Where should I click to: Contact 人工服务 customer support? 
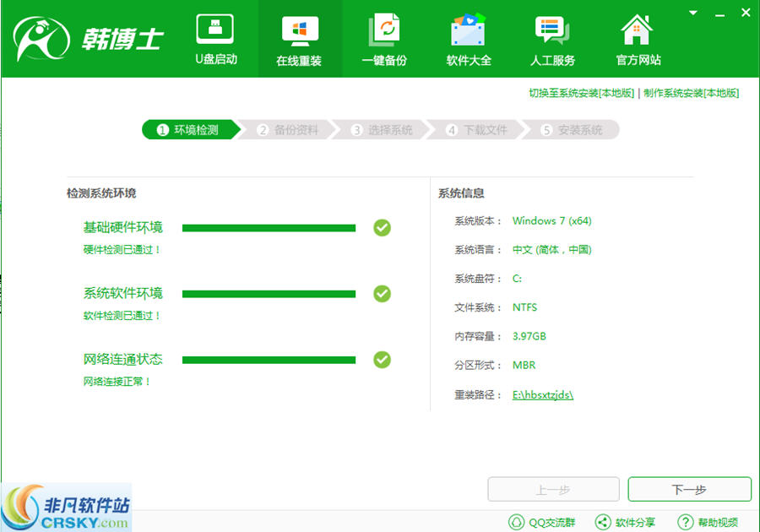[553, 38]
